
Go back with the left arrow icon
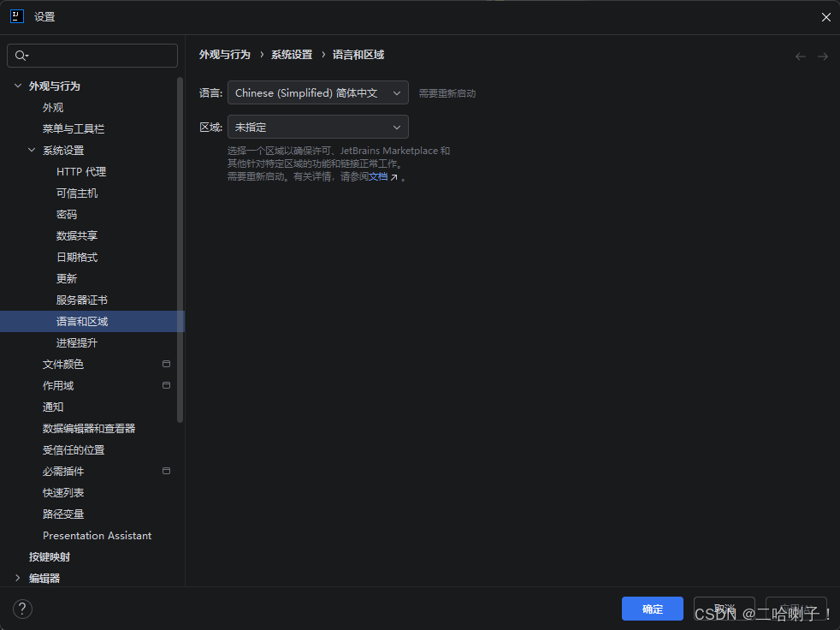pos(801,56)
